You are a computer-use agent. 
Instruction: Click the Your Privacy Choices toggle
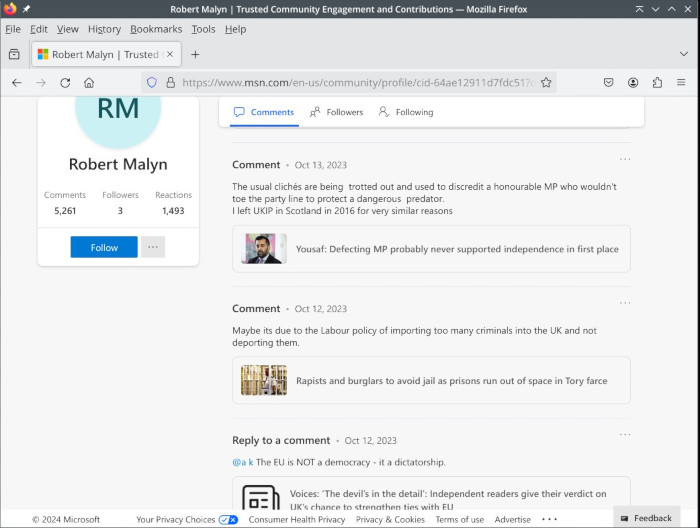[228, 519]
